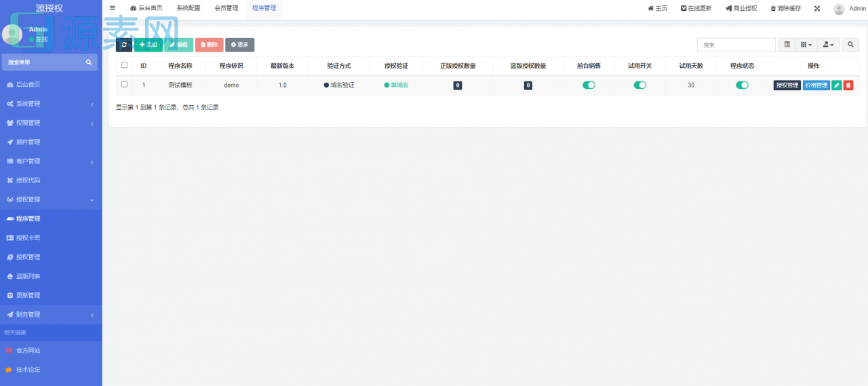Click the green 添加 add button
Image resolution: width=868 pixels, height=386 pixels.
(149, 45)
